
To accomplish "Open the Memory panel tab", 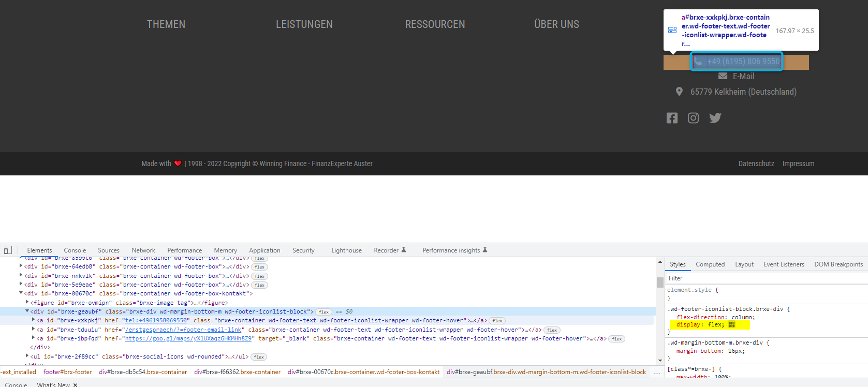I will [x=226, y=250].
